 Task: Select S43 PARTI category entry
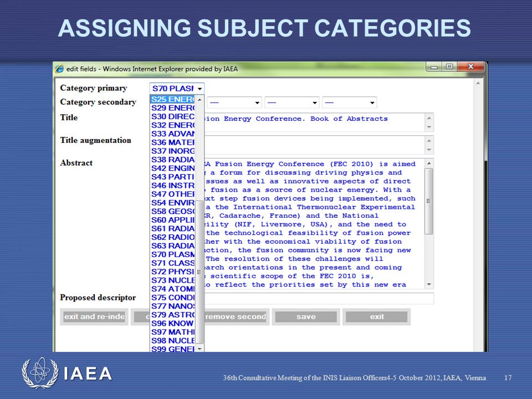[173, 177]
